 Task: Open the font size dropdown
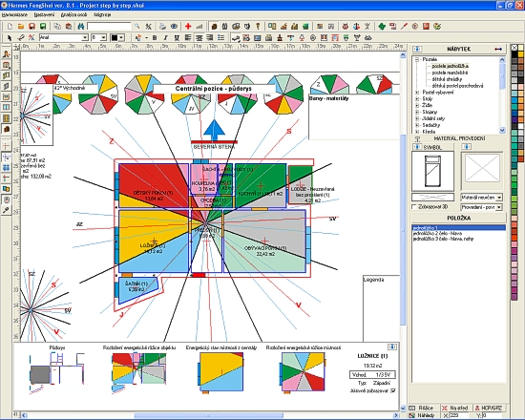coord(103,38)
